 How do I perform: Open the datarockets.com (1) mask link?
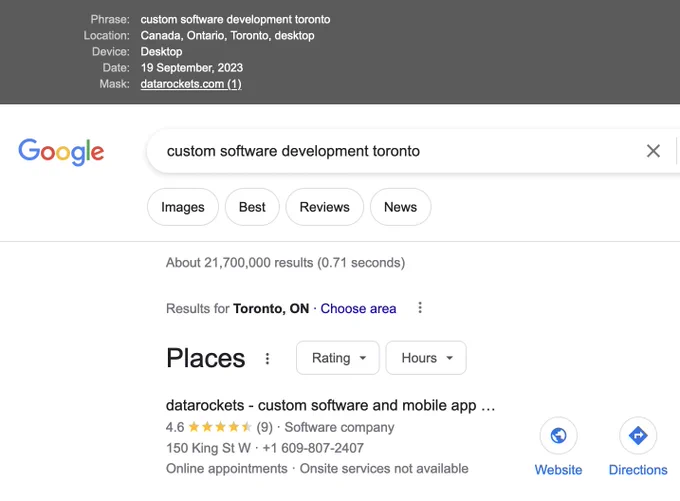[191, 84]
